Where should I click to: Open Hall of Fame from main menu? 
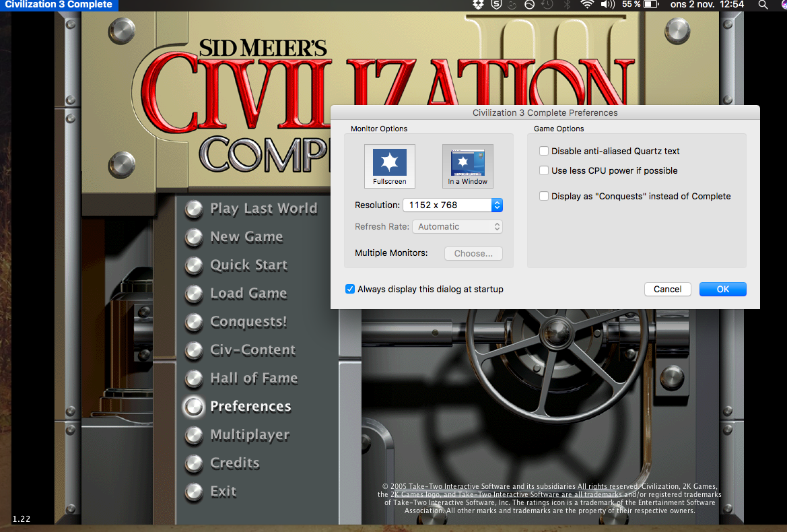pyautogui.click(x=254, y=378)
